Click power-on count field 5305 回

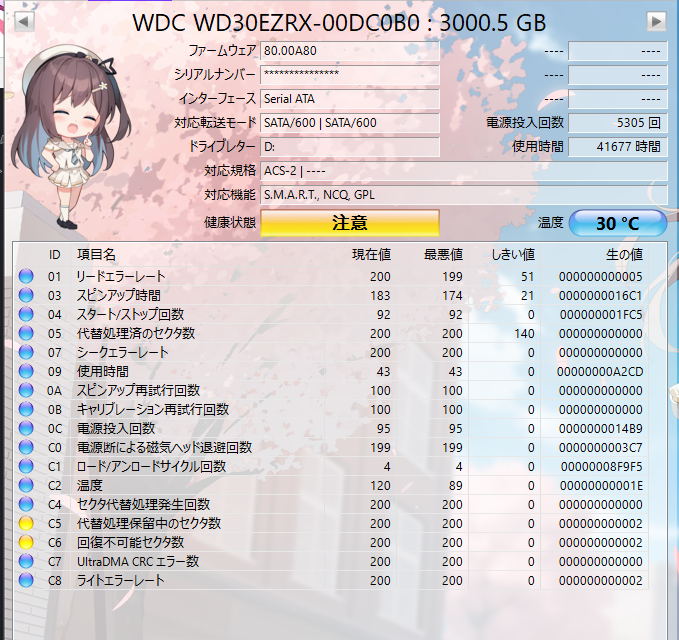click(x=618, y=123)
